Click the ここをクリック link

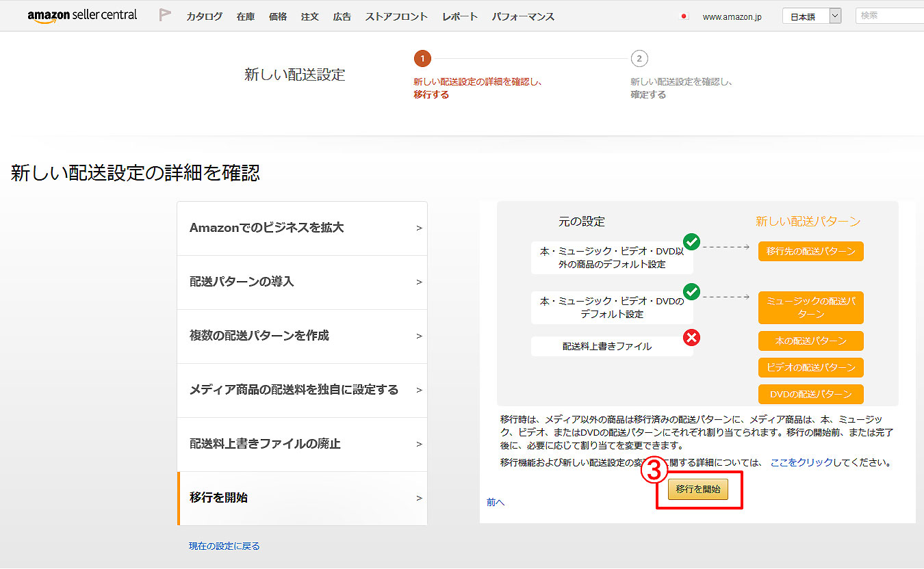(x=801, y=462)
